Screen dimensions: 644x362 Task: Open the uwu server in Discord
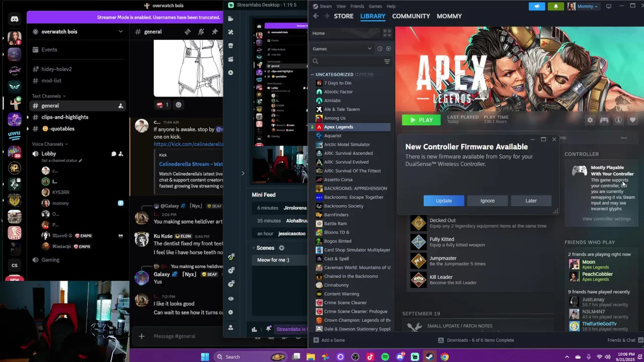pyautogui.click(x=14, y=135)
